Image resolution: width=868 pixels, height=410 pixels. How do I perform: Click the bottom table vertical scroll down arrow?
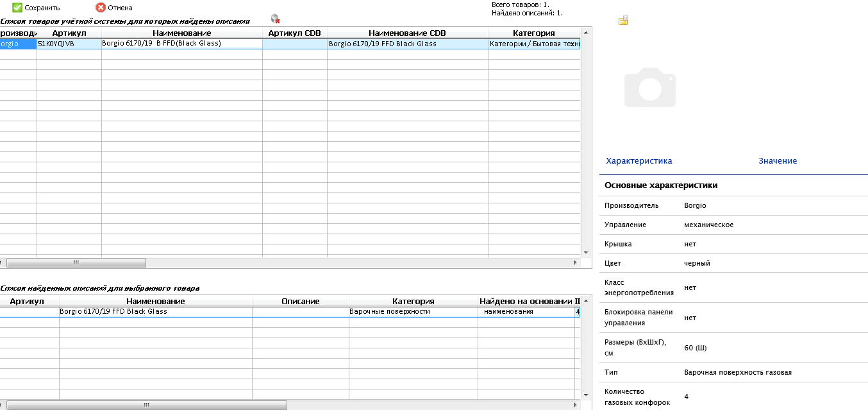tap(586, 394)
